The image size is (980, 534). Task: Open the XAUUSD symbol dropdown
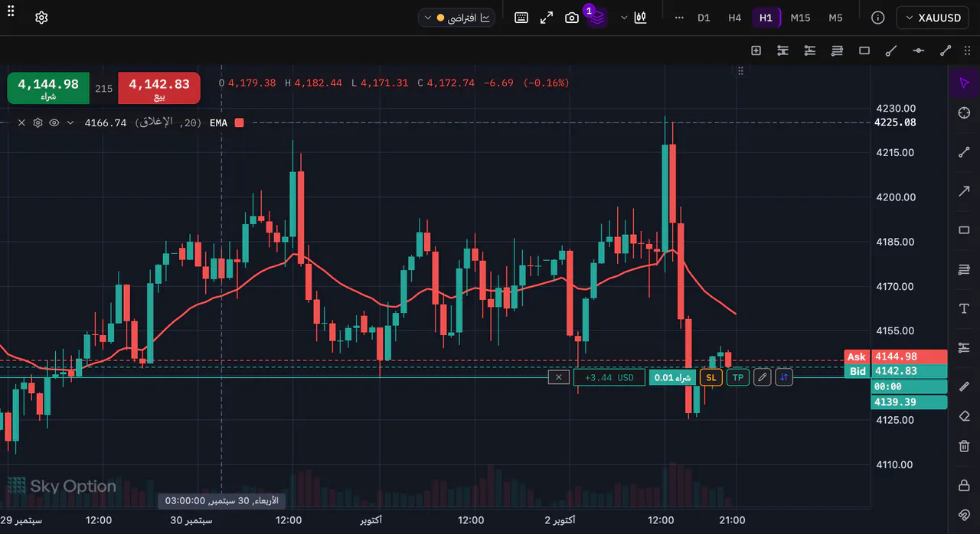coord(935,18)
